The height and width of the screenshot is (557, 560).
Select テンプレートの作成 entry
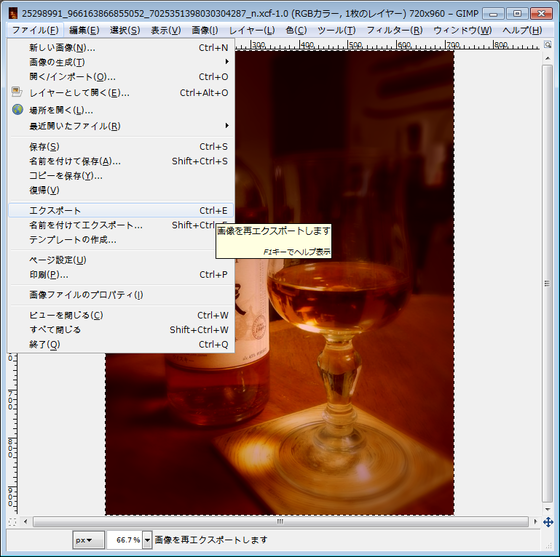pyautogui.click(x=121, y=240)
